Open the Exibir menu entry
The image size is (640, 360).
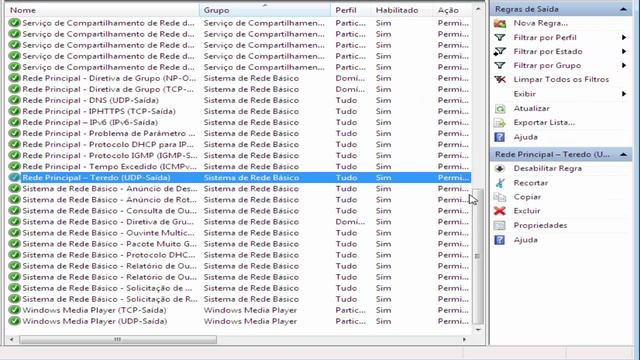[x=524, y=94]
